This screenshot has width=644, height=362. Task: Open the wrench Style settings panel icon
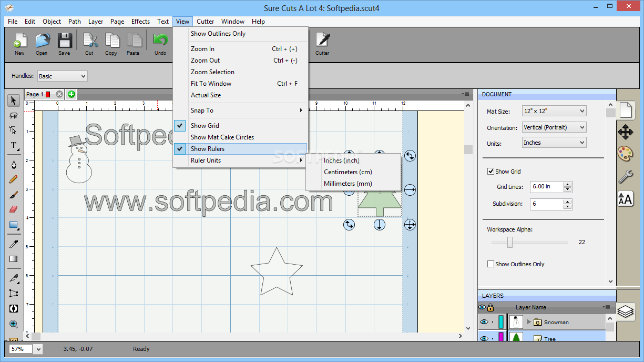click(x=625, y=176)
